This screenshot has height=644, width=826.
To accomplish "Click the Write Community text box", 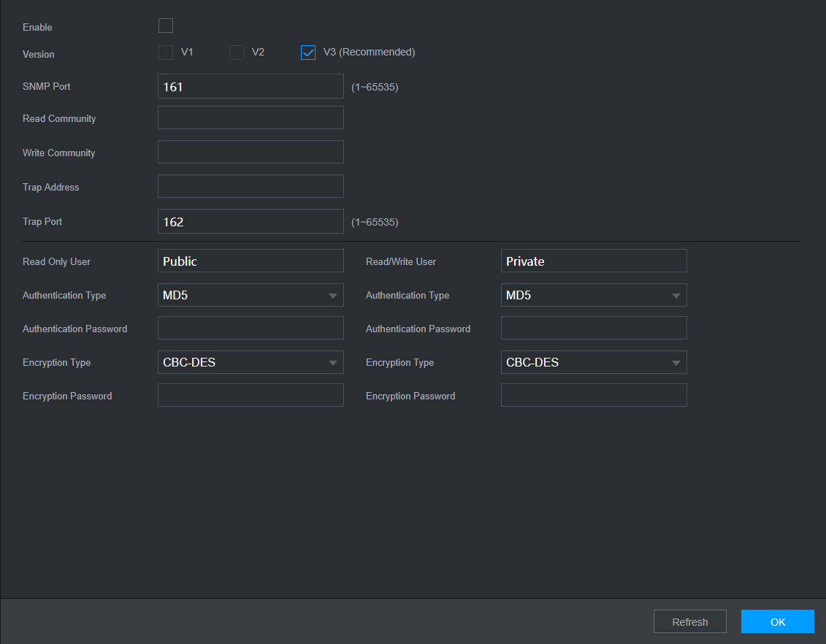I will click(x=251, y=152).
